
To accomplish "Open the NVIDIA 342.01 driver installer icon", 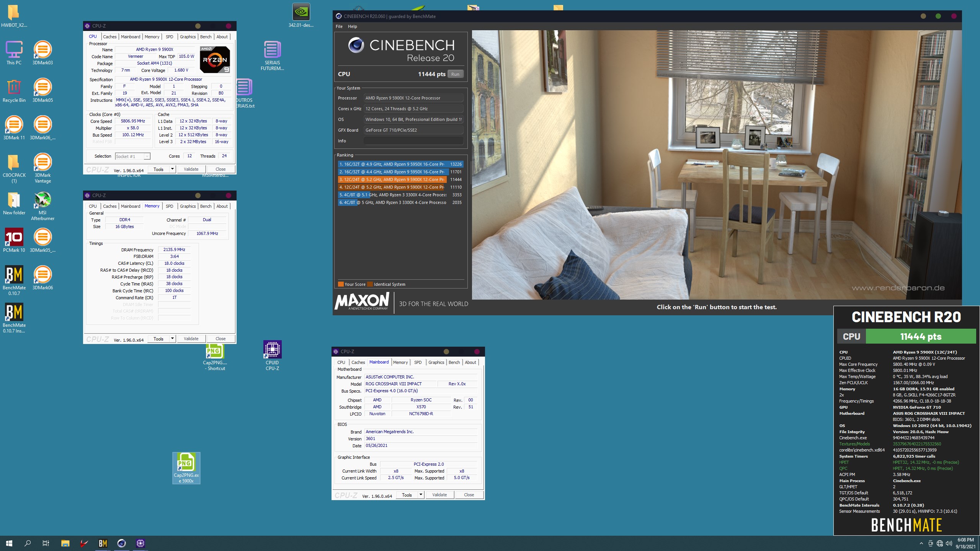I will 301,15.
